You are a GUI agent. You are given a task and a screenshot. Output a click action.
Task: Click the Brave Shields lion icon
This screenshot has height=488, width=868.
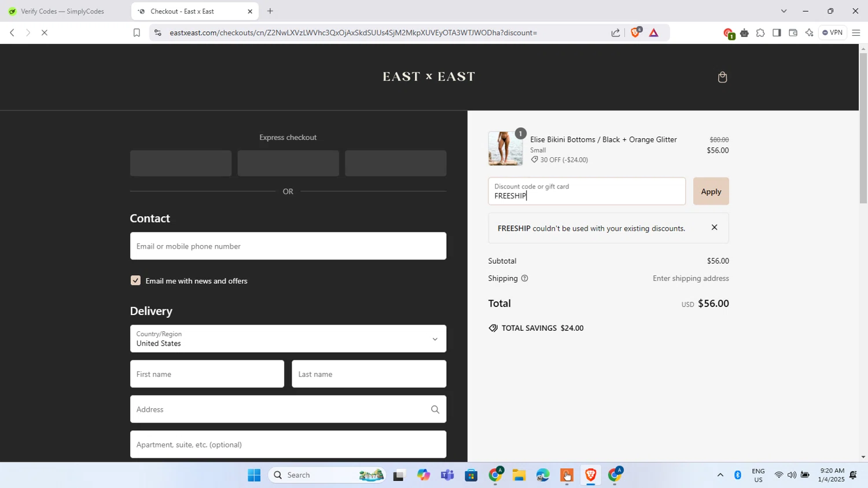tap(636, 32)
